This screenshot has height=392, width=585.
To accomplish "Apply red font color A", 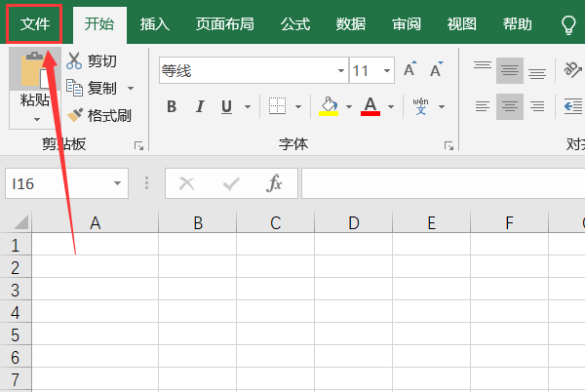I will [370, 106].
